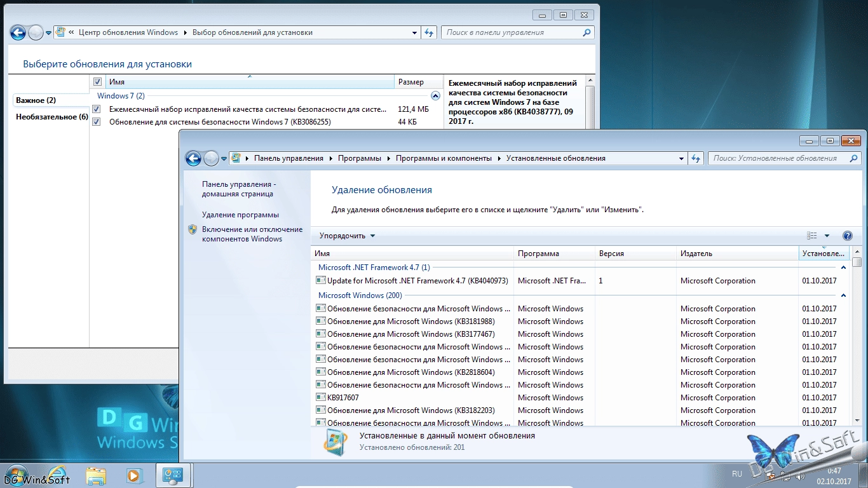Screen dimensions: 868x488
Task: Open the view options dropdown arrow
Action: click(x=827, y=236)
